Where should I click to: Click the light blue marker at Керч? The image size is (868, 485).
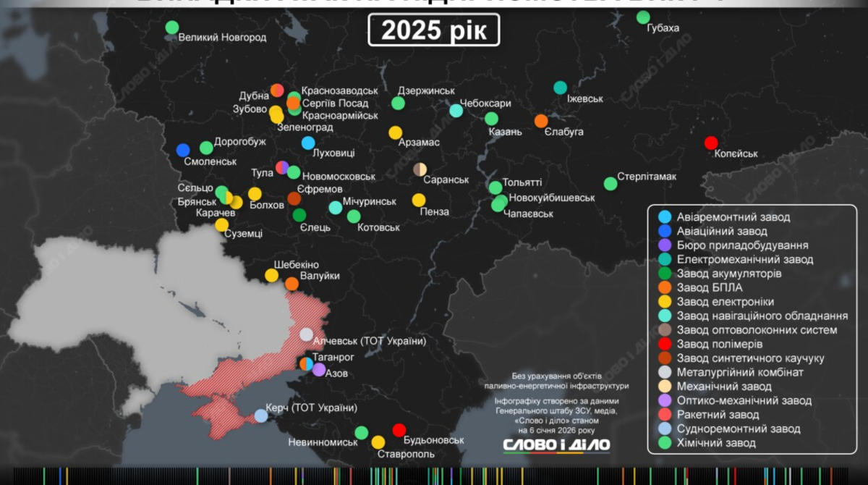(260, 416)
